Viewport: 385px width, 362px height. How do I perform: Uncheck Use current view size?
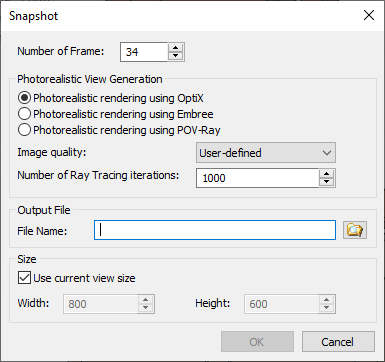76,278
